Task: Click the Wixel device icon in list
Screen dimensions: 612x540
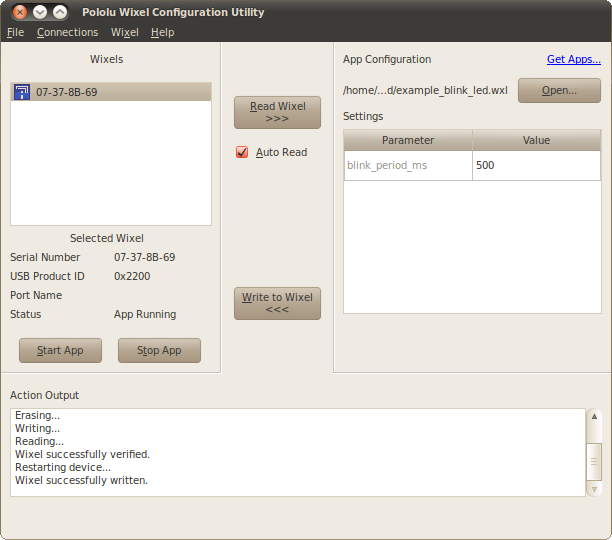Action: [x=22, y=92]
